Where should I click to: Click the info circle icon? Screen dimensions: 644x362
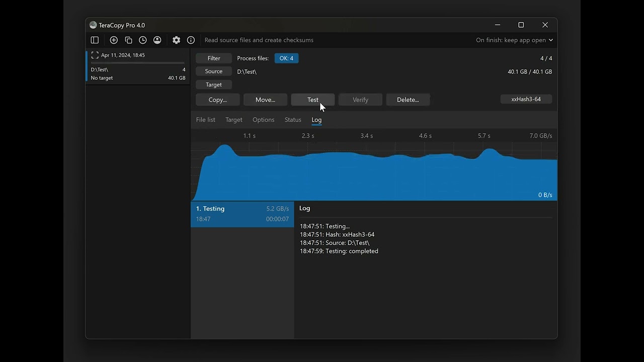point(191,40)
